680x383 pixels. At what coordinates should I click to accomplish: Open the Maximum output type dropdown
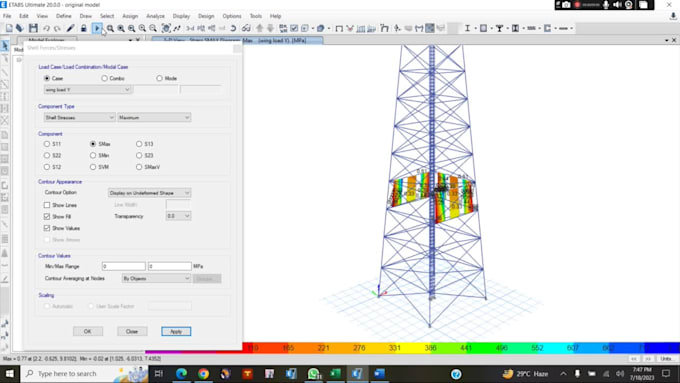pos(154,118)
